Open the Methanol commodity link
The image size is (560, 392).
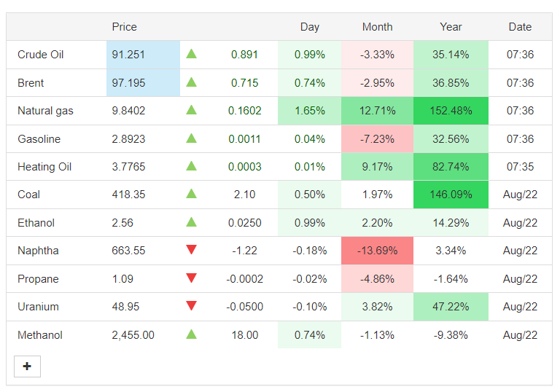39,335
